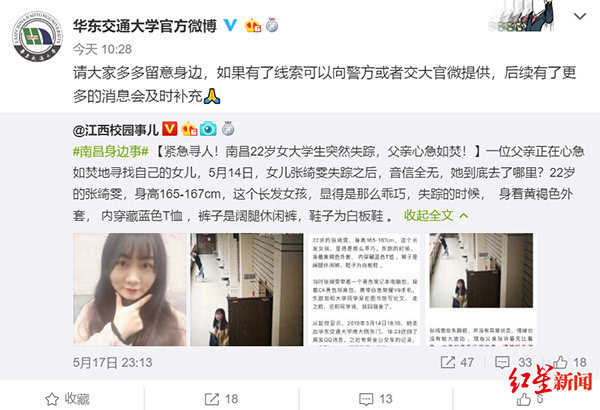Click the original post comment icon 33
Screen dimensions: 600x410
pos(513,362)
